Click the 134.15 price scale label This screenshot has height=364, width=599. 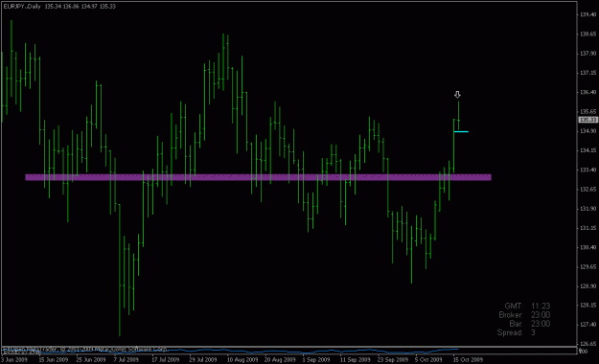point(588,150)
